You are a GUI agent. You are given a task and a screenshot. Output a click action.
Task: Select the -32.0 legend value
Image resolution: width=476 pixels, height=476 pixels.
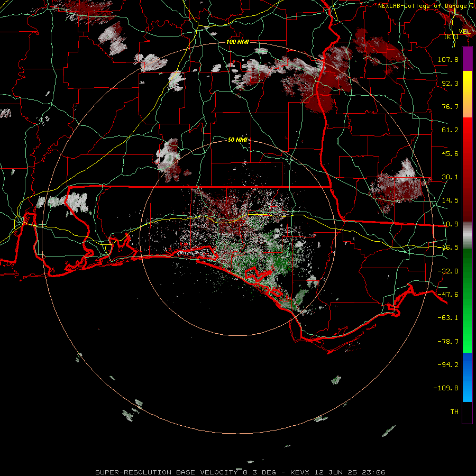click(448, 271)
